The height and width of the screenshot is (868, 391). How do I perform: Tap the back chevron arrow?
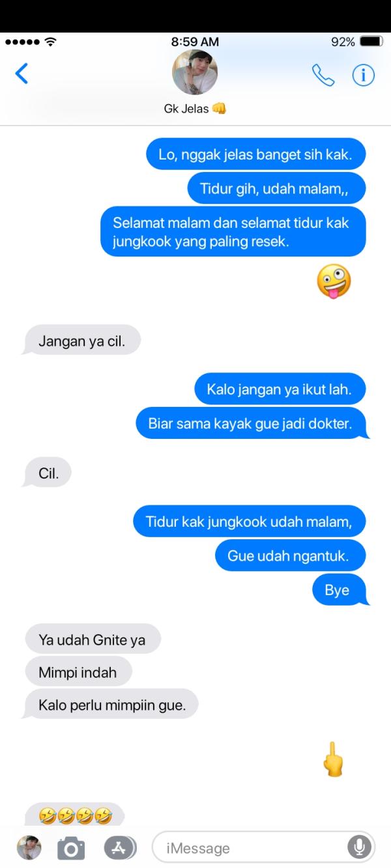point(22,74)
